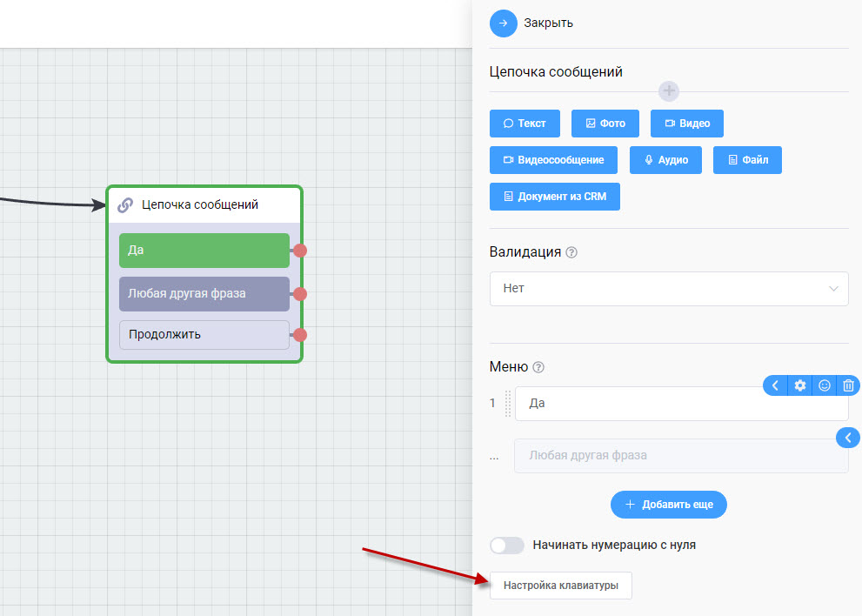Delete menu item with trash icon

[x=848, y=385]
